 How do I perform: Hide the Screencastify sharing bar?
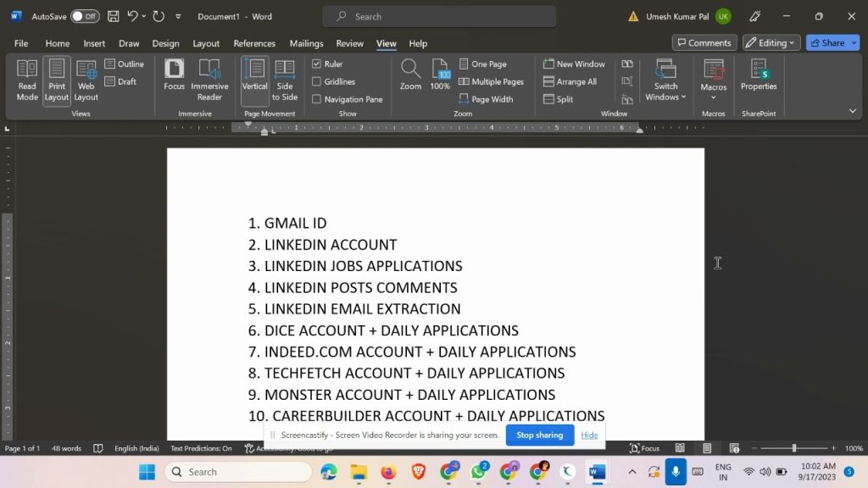[x=589, y=435]
